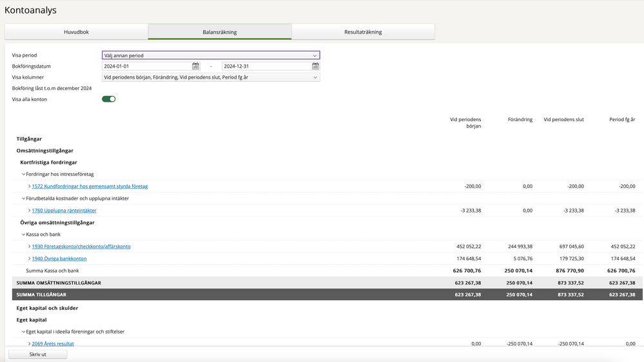
Task: Expand account 2069 Årets resultat arrow
Action: pos(29,343)
